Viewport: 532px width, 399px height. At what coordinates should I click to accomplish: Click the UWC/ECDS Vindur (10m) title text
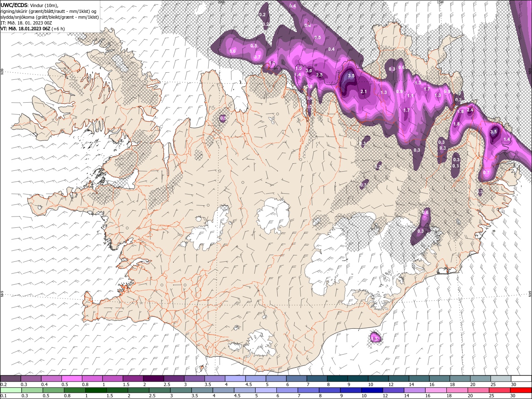pyautogui.click(x=30, y=5)
